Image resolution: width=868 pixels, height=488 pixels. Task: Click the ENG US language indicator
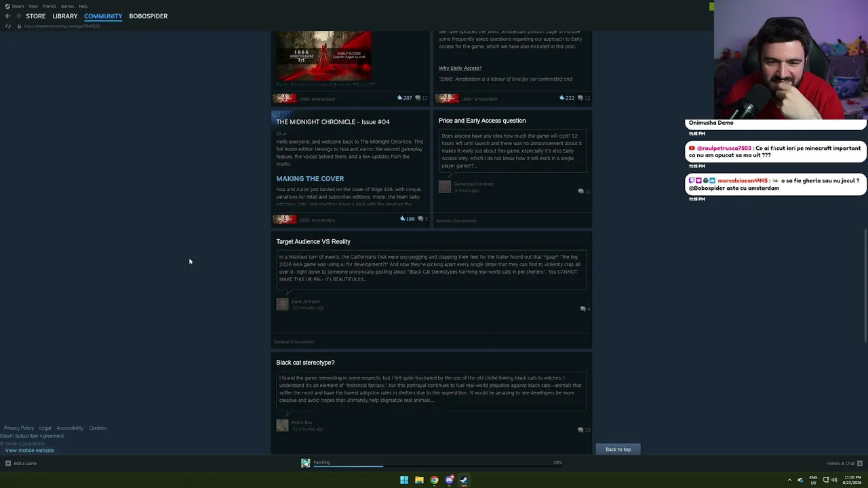[x=812, y=480]
